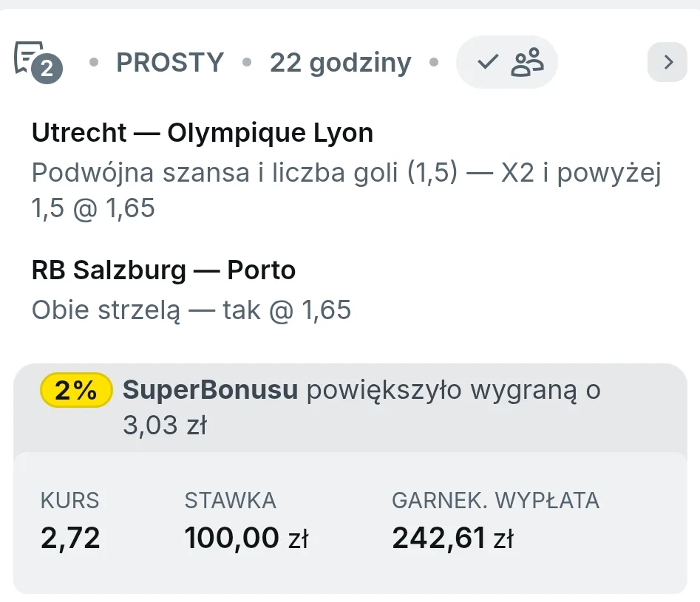The width and height of the screenshot is (700, 602).
Task: Toggle the followed-users pill button
Action: (x=506, y=61)
